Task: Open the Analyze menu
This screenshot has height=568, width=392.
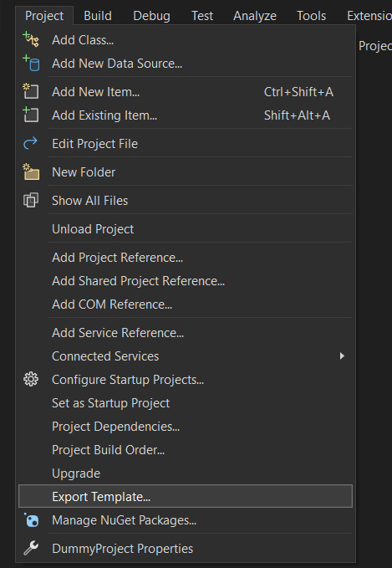Action: point(255,16)
